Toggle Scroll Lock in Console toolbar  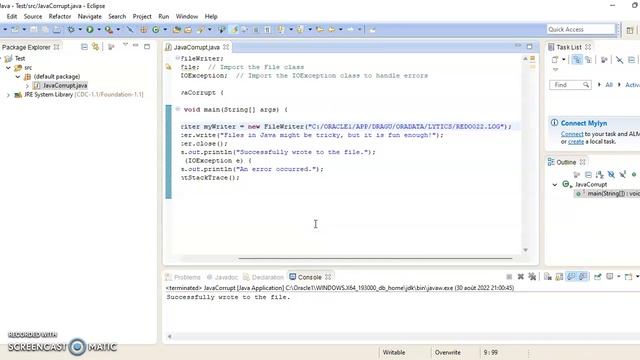560,277
